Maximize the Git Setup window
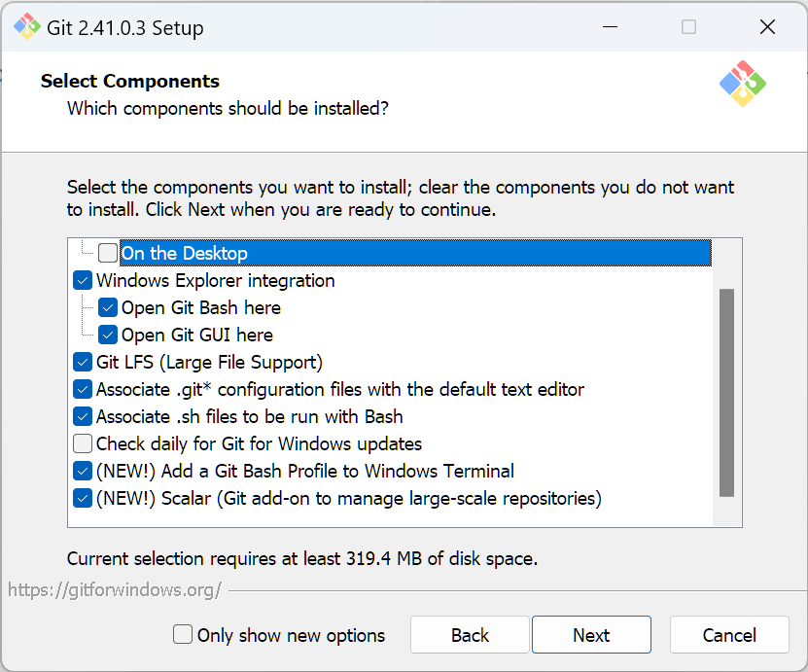This screenshot has width=808, height=672. 688,27
